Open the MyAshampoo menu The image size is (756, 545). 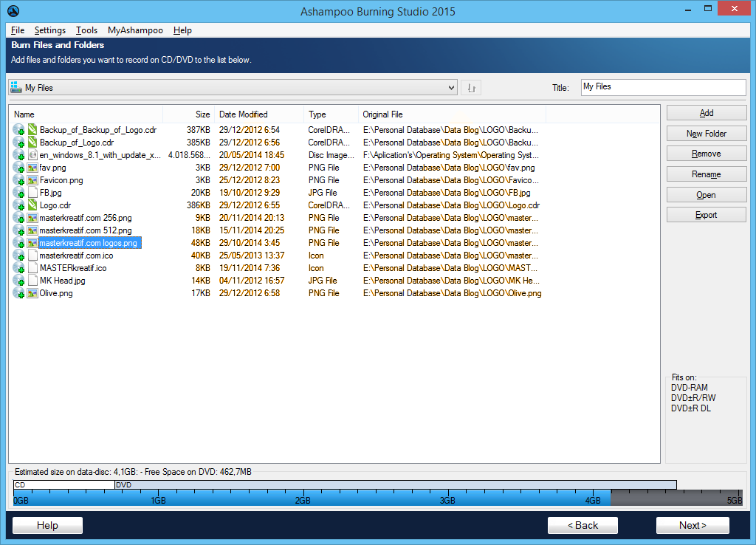(136, 30)
